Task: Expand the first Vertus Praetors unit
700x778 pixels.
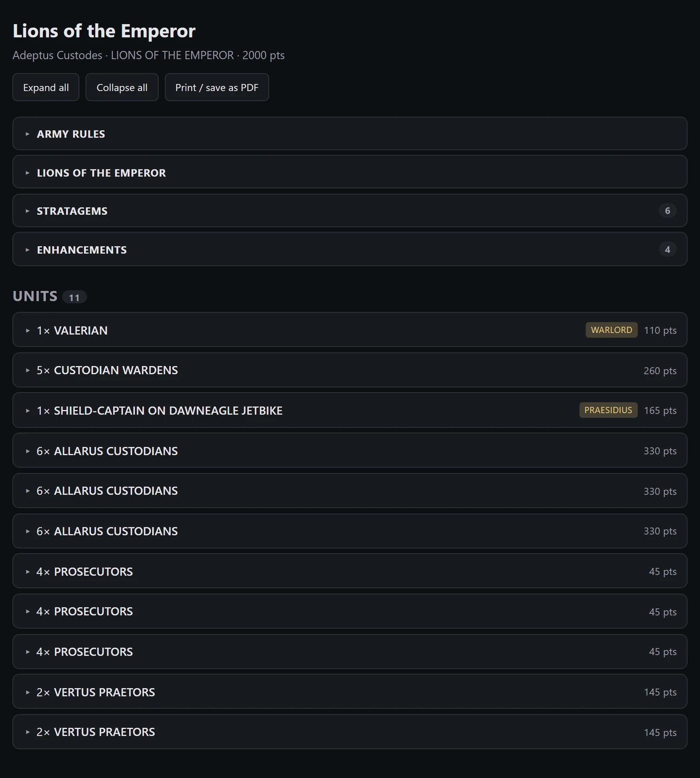Action: [x=350, y=692]
